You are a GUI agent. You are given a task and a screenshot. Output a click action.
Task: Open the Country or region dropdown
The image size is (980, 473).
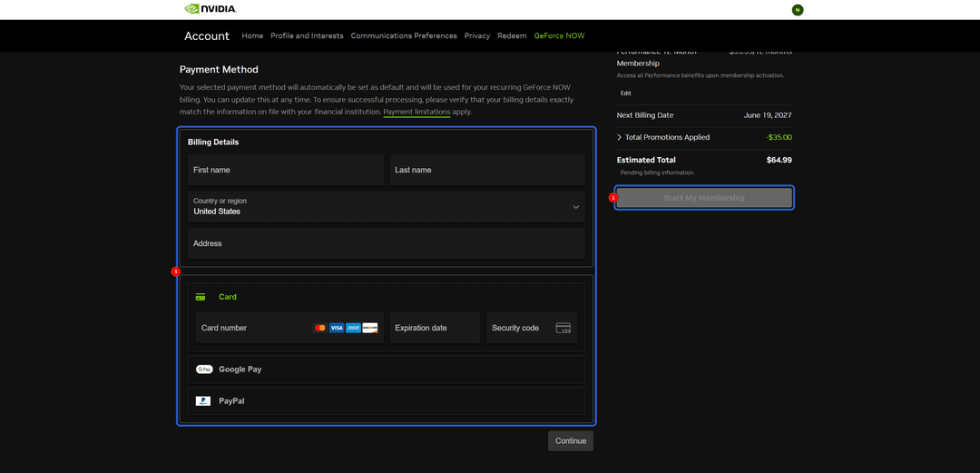tap(387, 206)
